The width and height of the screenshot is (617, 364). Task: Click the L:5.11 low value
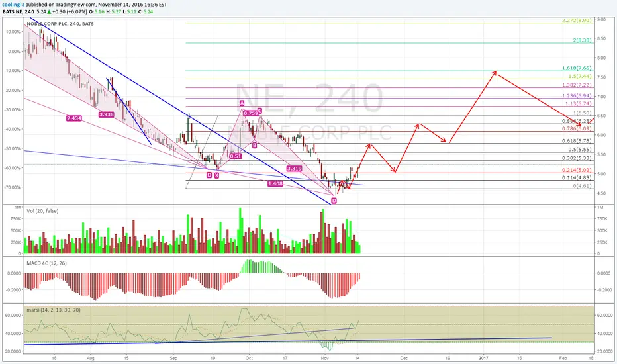click(x=128, y=11)
